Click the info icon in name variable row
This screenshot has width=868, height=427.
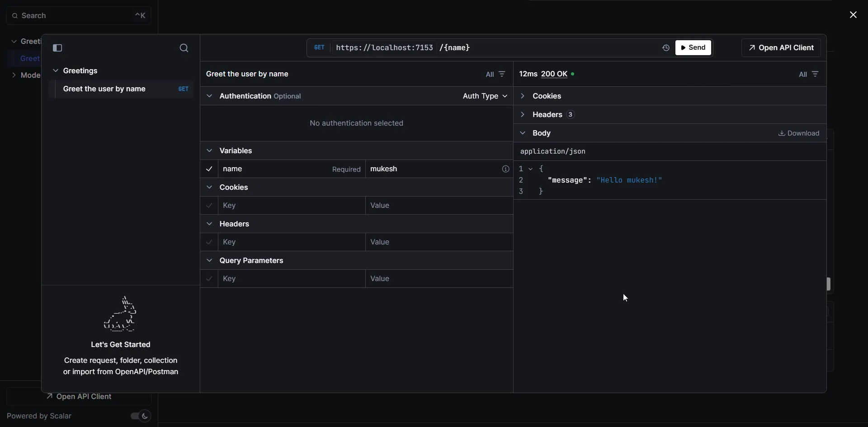505,169
